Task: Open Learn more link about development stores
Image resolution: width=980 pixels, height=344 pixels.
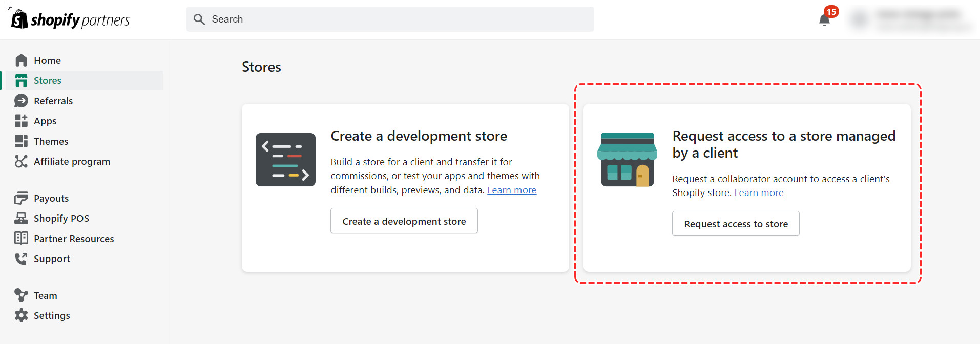Action: (512, 190)
